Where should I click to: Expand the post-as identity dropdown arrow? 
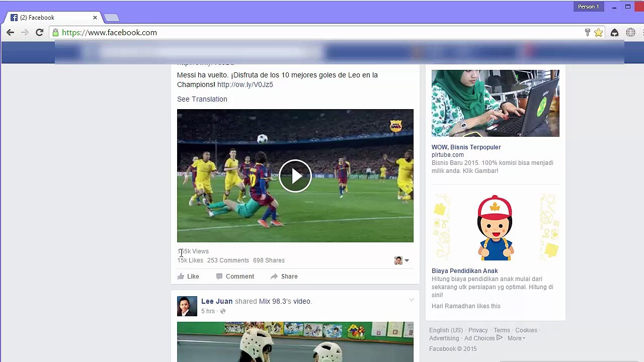[407, 260]
